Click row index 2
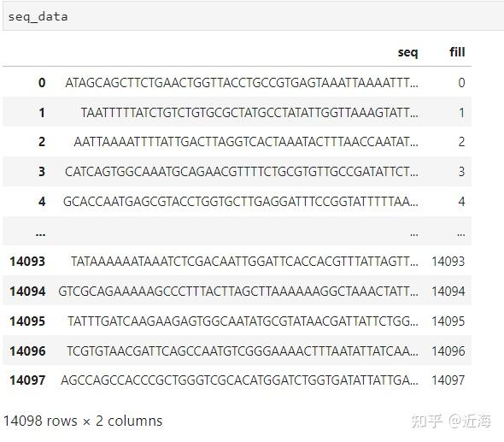 (42, 142)
